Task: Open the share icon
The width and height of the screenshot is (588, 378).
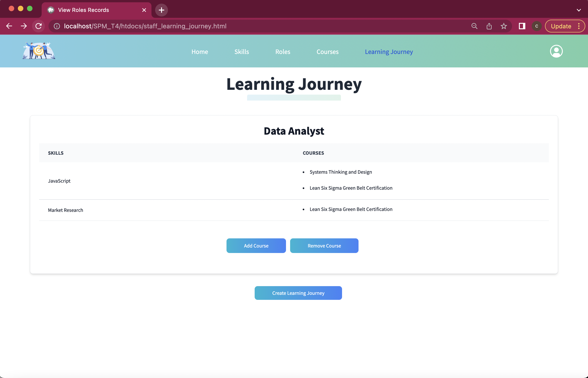Action: click(x=489, y=26)
